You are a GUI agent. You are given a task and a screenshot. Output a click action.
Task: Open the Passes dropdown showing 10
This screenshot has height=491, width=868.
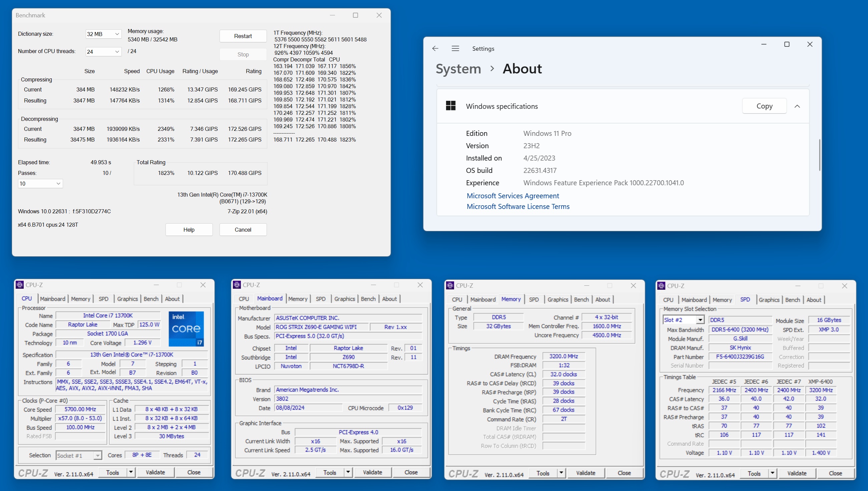(40, 184)
